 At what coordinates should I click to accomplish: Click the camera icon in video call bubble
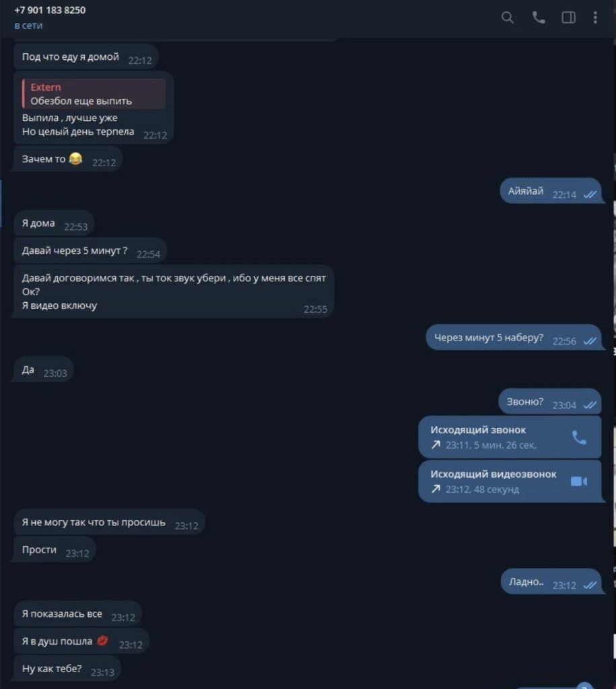578,481
